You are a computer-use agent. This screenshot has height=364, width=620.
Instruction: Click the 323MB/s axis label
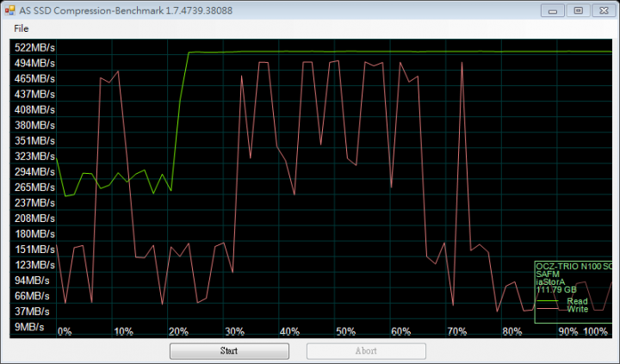34,156
